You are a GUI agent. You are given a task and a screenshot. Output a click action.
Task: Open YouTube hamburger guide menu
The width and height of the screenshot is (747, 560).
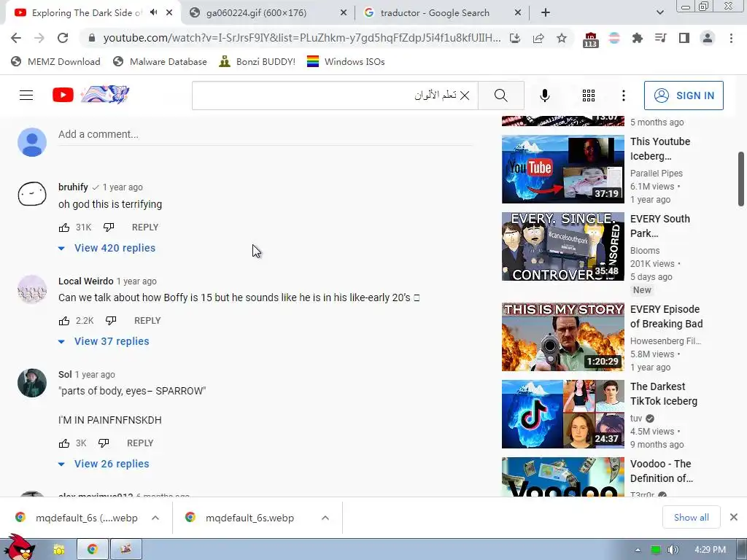[26, 96]
